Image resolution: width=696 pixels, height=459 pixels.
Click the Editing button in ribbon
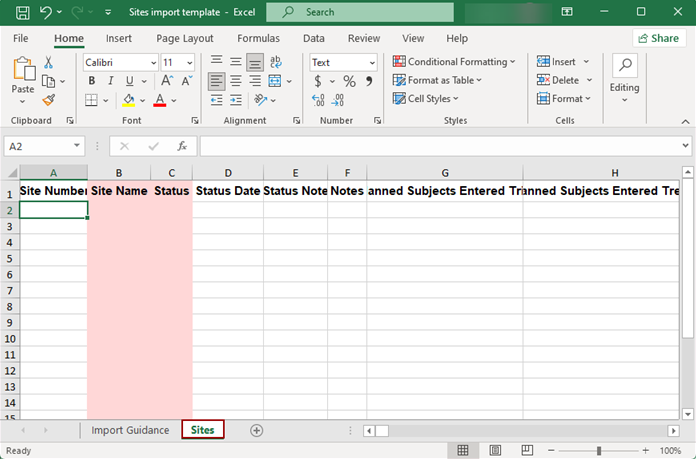tap(624, 75)
